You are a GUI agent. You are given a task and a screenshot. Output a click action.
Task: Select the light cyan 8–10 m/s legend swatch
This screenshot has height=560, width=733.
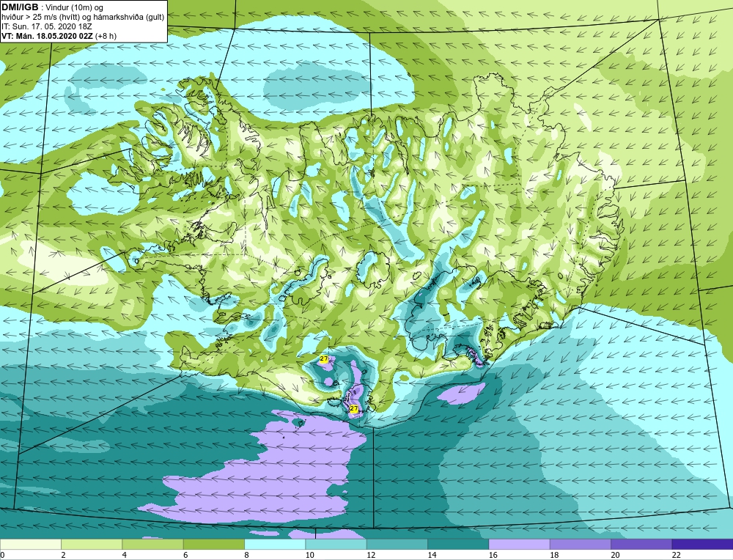tap(275, 544)
